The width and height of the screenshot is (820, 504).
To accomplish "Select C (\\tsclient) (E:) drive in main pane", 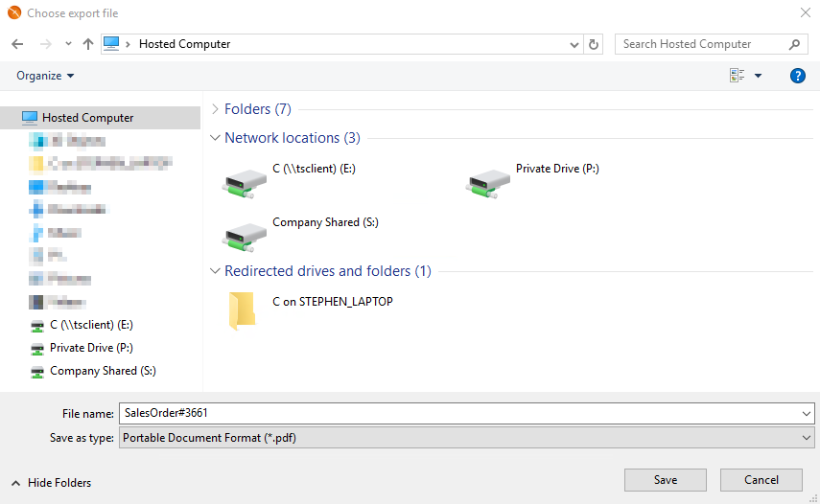I will [245, 183].
